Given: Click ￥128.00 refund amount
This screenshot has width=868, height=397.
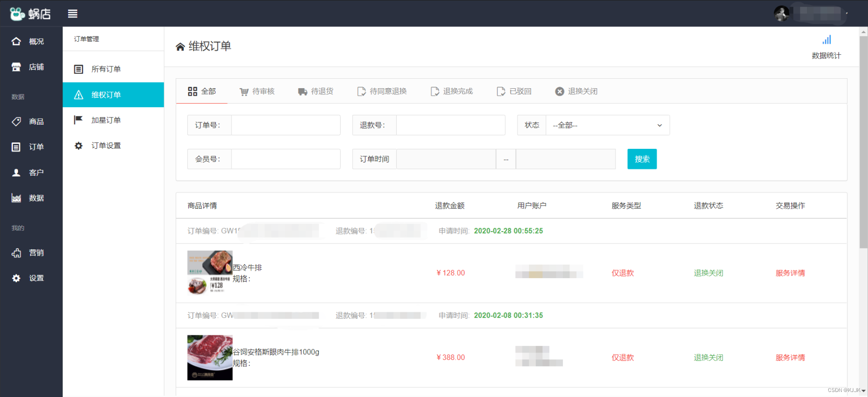Looking at the screenshot, I should coord(450,273).
